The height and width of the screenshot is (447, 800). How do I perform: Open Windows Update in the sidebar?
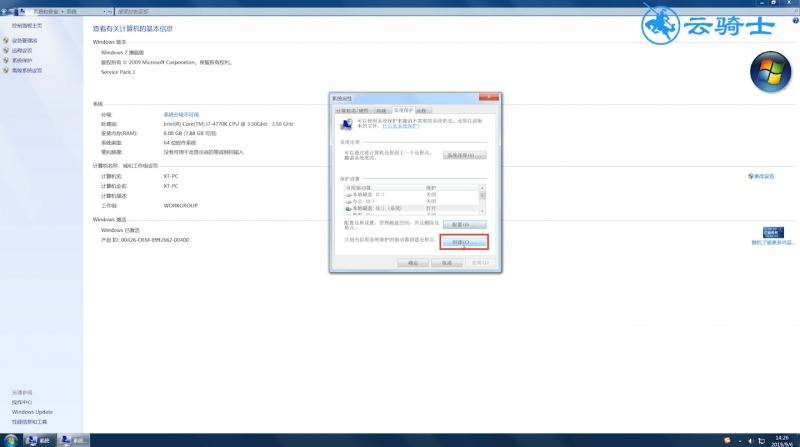[33, 412]
